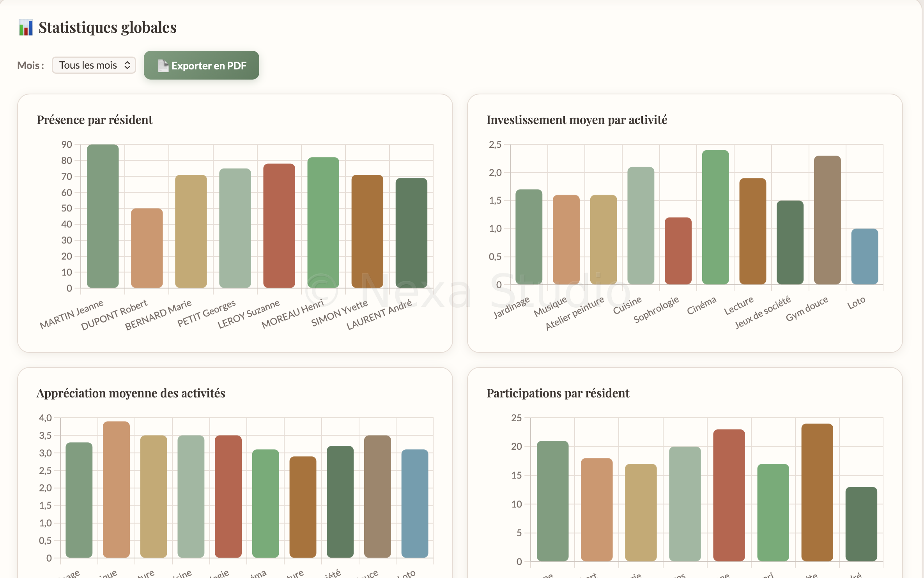Image resolution: width=924 pixels, height=578 pixels.
Task: Click the blue last bar in Appréciation chart
Action: (414, 504)
